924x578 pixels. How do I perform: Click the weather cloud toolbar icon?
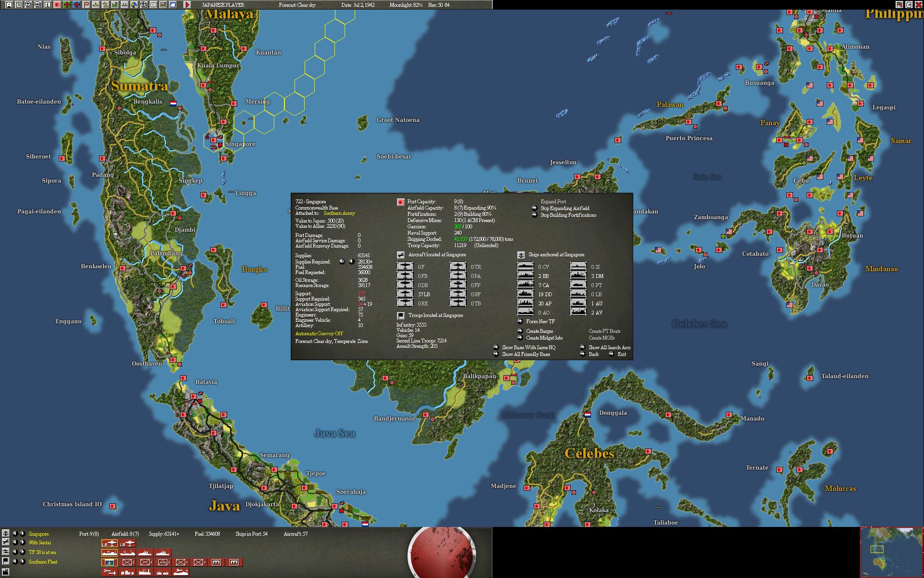coord(173,5)
